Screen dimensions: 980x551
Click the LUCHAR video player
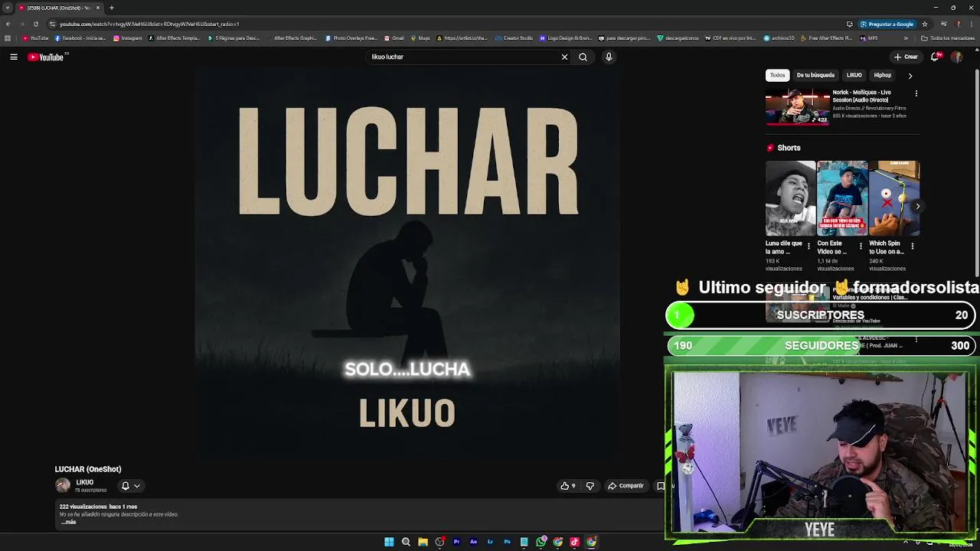[407, 264]
